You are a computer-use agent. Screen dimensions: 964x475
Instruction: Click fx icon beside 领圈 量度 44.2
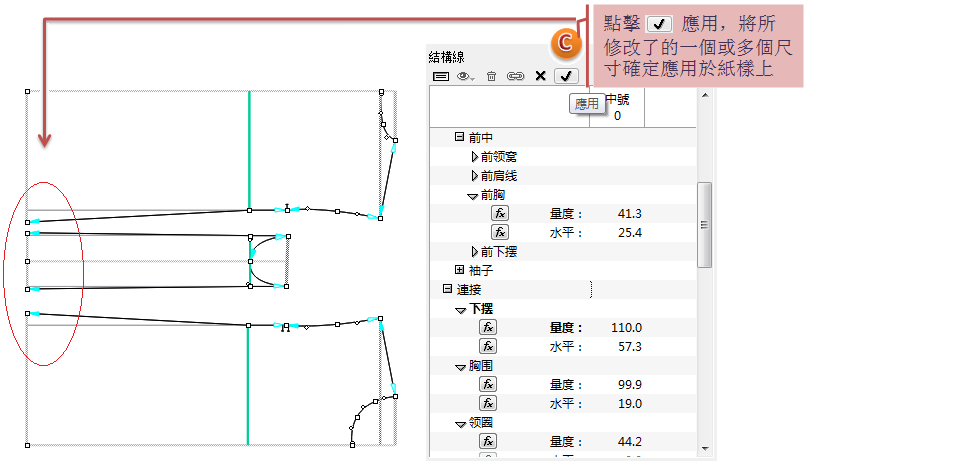488,441
